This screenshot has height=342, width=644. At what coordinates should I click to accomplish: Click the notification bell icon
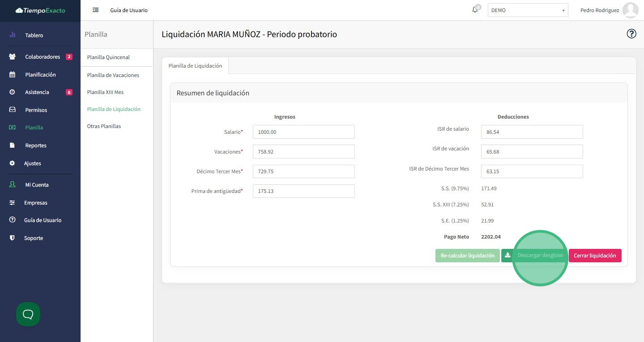pyautogui.click(x=475, y=10)
